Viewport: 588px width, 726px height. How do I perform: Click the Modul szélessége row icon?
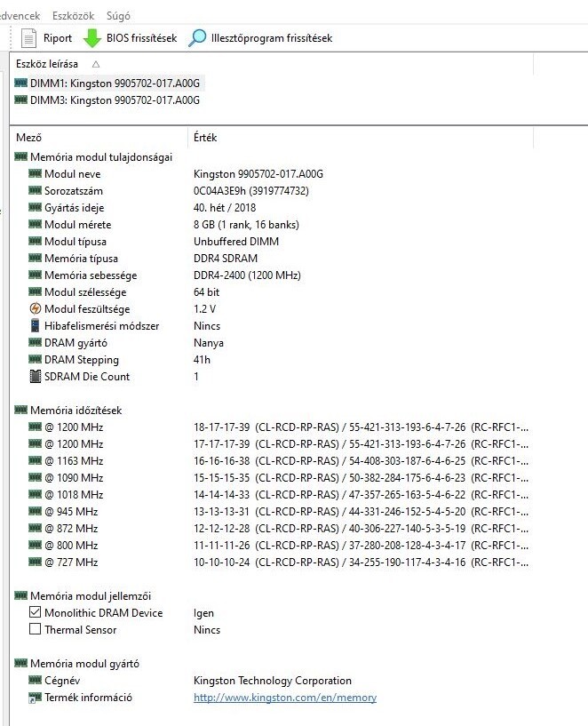tap(36, 291)
